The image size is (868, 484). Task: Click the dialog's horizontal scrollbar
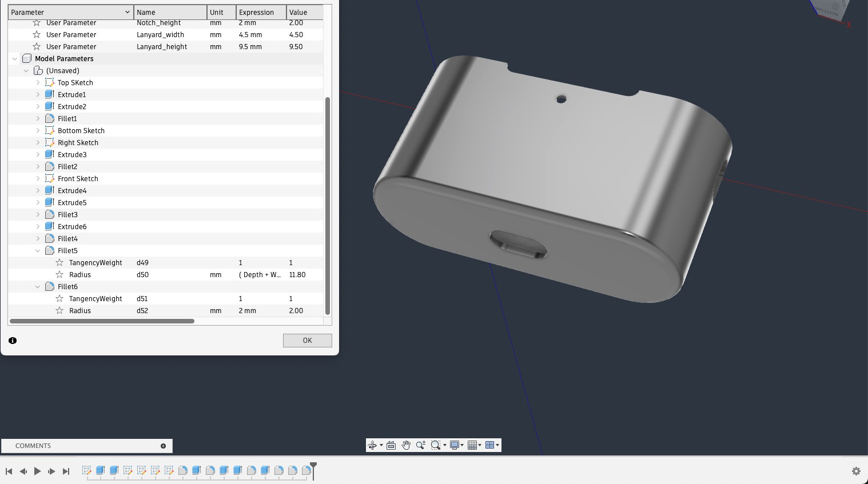(x=102, y=321)
